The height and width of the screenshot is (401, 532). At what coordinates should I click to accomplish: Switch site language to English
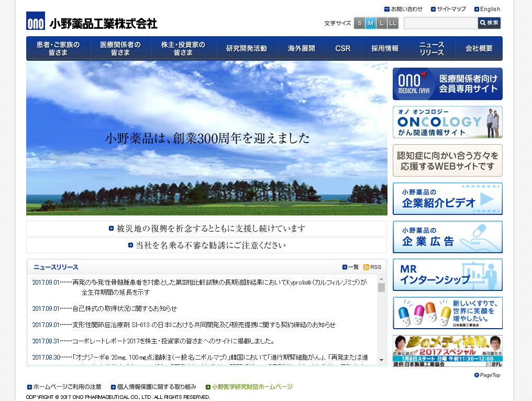tap(487, 9)
